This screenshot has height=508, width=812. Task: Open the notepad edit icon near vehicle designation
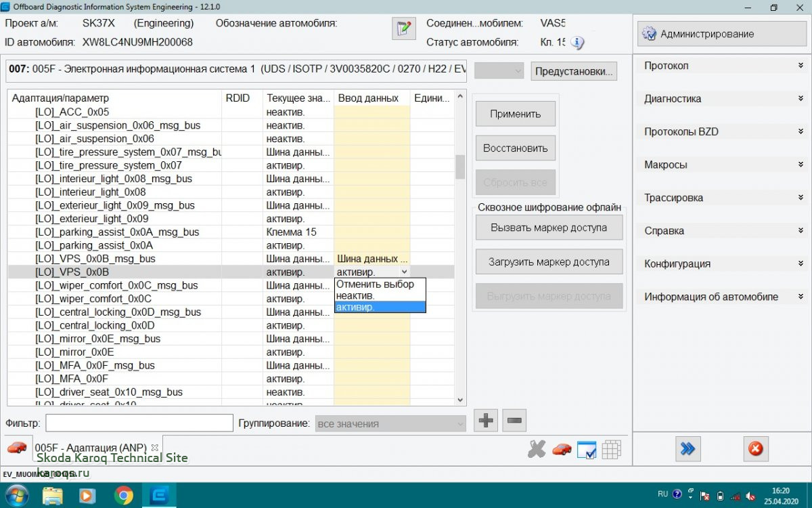[x=403, y=28]
